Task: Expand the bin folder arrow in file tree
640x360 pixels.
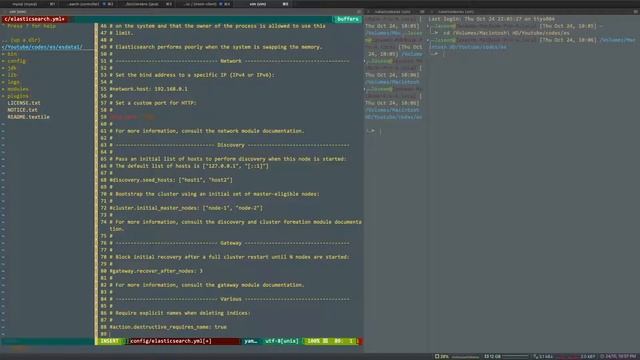Action: click(x=3, y=54)
